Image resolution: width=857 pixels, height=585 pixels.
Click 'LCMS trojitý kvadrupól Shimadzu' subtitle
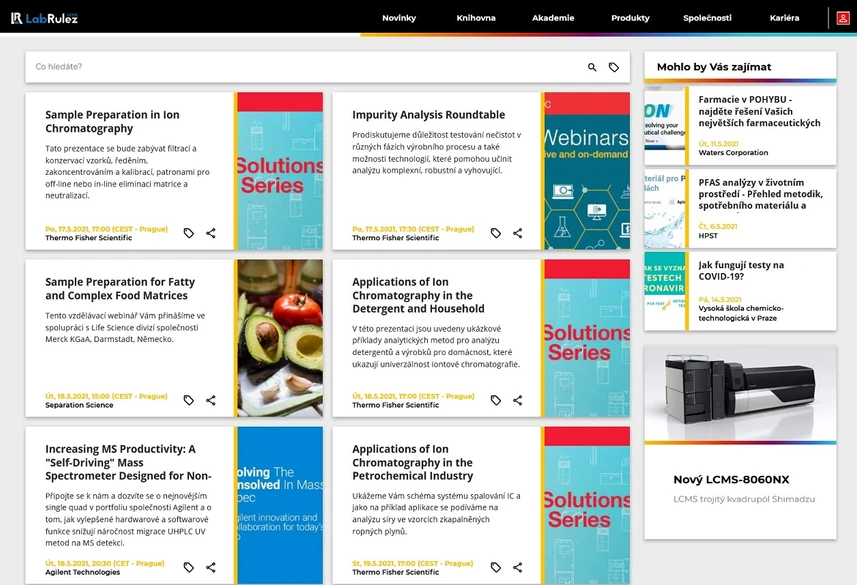(x=744, y=499)
